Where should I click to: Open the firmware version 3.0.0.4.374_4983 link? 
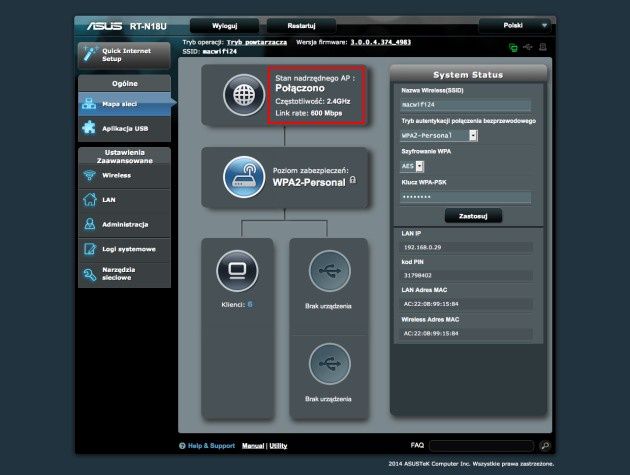point(380,42)
